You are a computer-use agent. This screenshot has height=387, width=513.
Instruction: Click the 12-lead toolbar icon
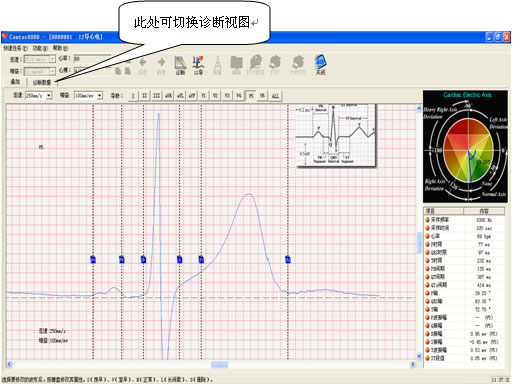[x=198, y=65]
